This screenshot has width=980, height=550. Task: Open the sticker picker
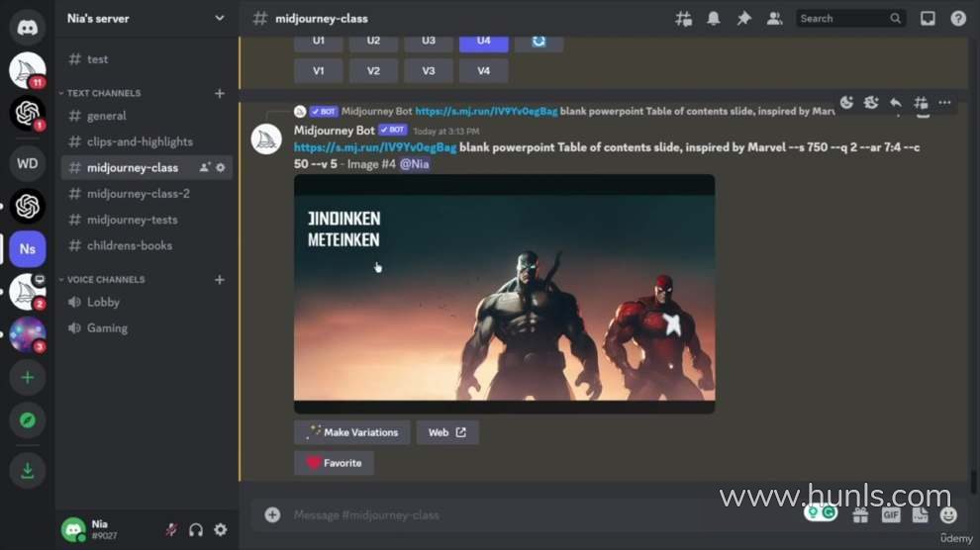click(920, 515)
